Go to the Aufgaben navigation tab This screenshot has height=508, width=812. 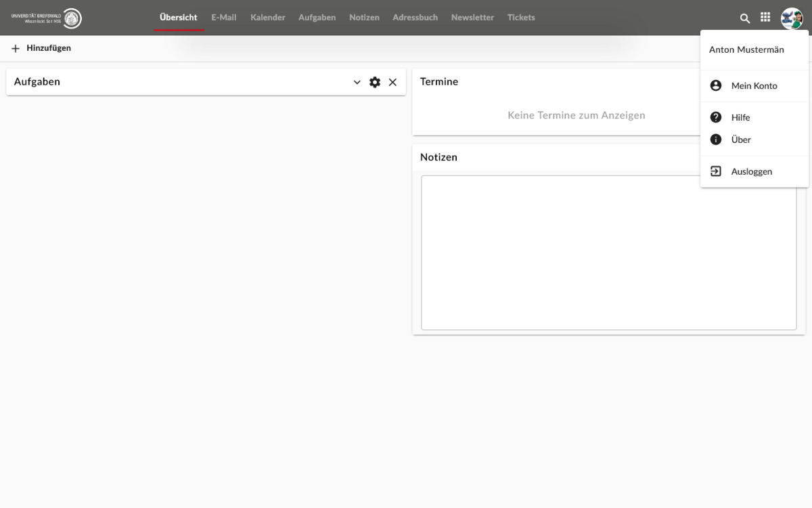pos(317,18)
